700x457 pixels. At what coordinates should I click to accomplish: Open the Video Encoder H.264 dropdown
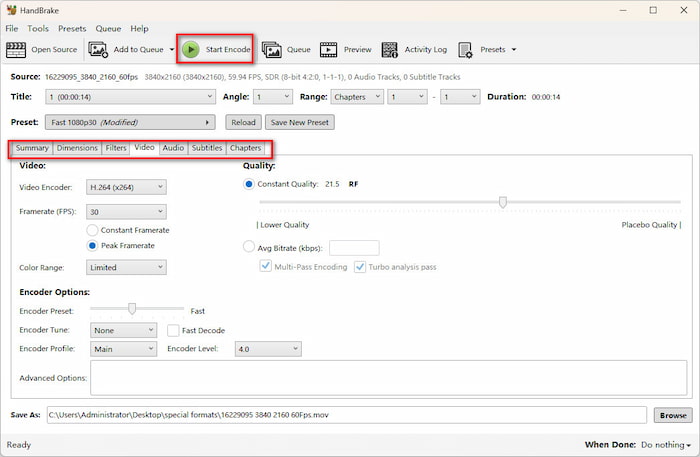[x=126, y=187]
